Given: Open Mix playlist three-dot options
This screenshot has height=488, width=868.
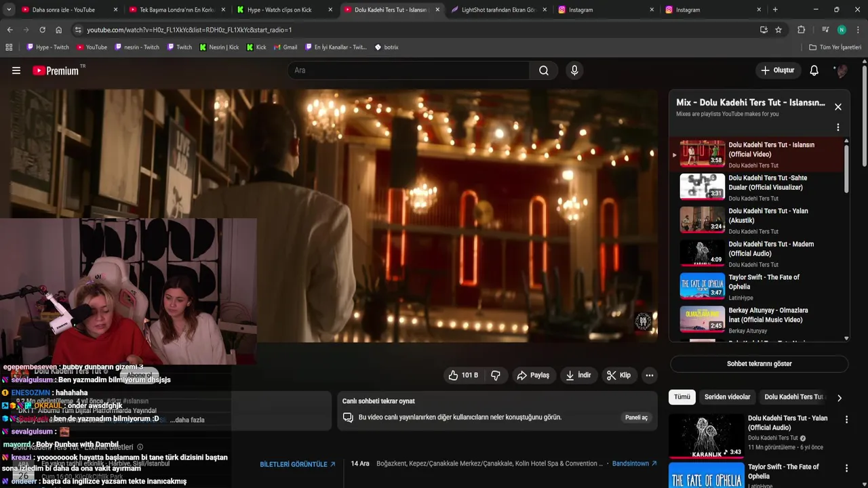Looking at the screenshot, I should 838,127.
